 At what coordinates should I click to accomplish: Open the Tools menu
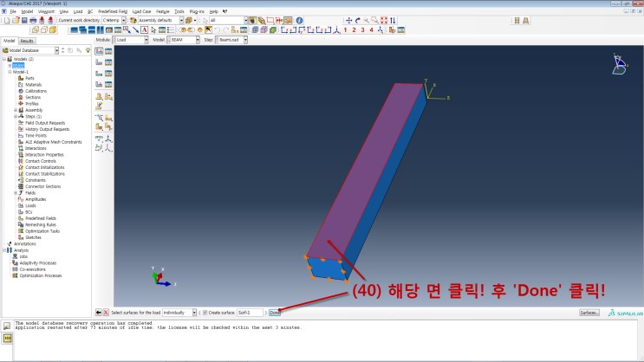(x=179, y=11)
